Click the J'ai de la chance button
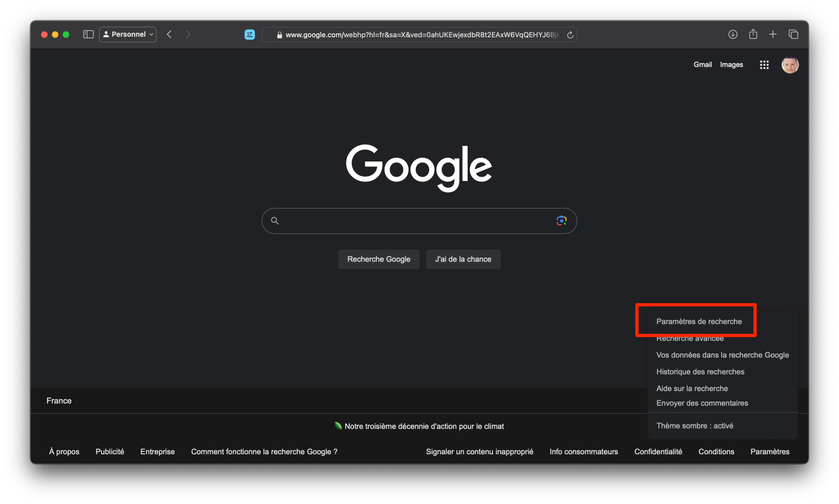Screen dimensions: 839x504 [x=463, y=259]
